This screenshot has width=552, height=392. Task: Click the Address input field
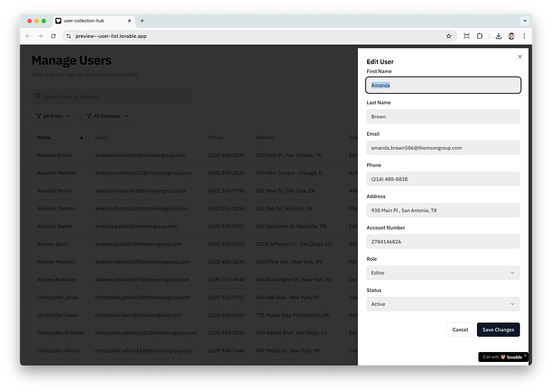443,211
